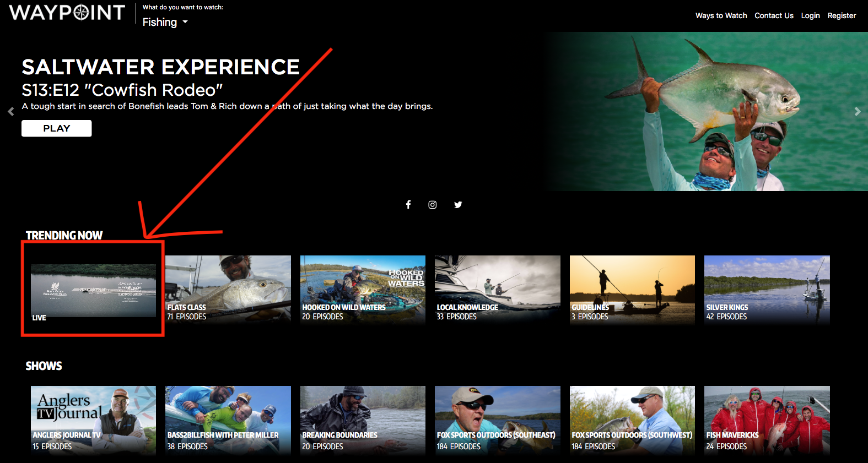Open the Facebook social icon
Viewport: 868px width, 463px height.
pos(408,205)
